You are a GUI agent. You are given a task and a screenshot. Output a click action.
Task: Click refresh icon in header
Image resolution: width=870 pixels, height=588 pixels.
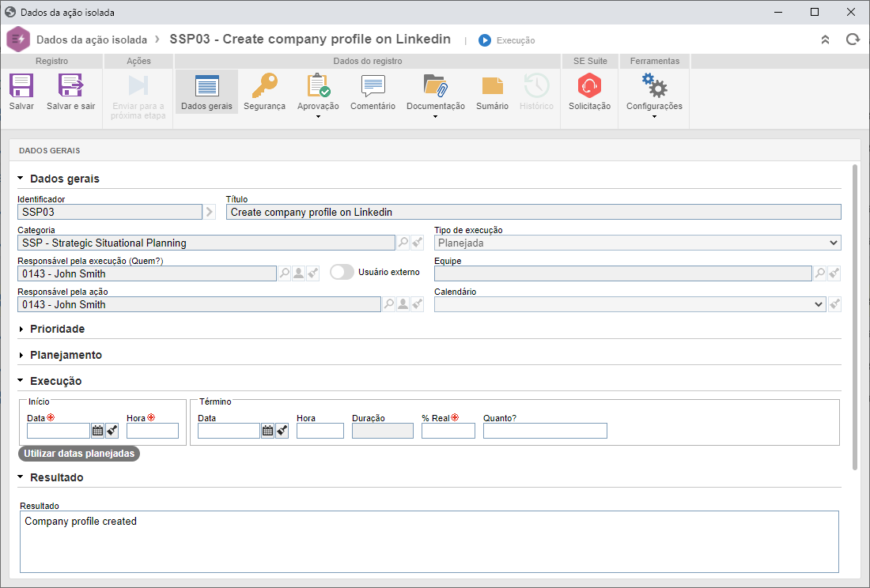tap(853, 40)
